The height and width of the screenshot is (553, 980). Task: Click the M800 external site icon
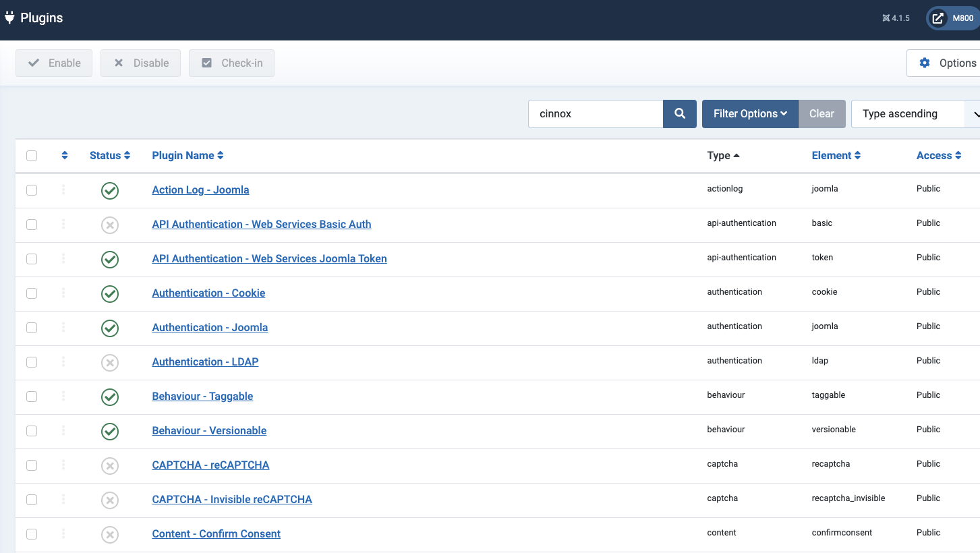pos(938,19)
